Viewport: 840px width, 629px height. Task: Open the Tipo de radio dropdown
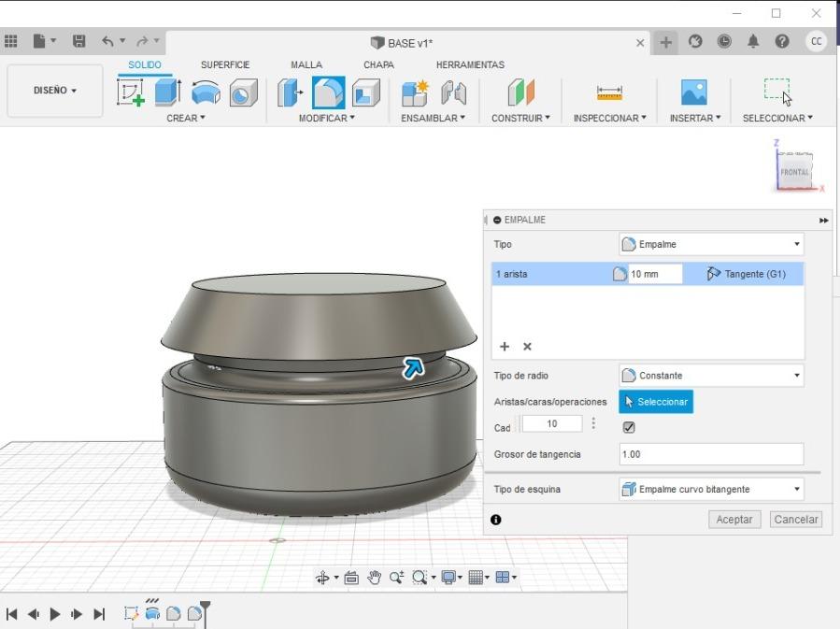tap(711, 376)
